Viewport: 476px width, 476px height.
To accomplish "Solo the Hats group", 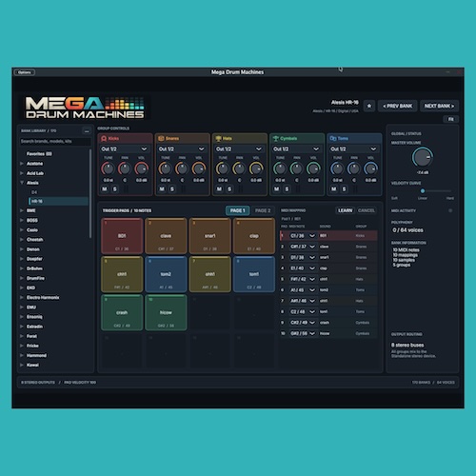I will pyautogui.click(x=229, y=189).
